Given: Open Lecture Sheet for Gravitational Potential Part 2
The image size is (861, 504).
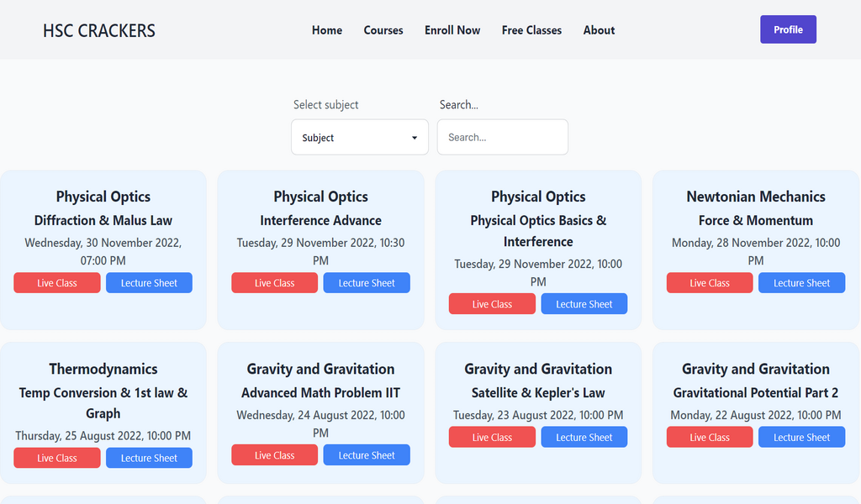Looking at the screenshot, I should pyautogui.click(x=801, y=438).
